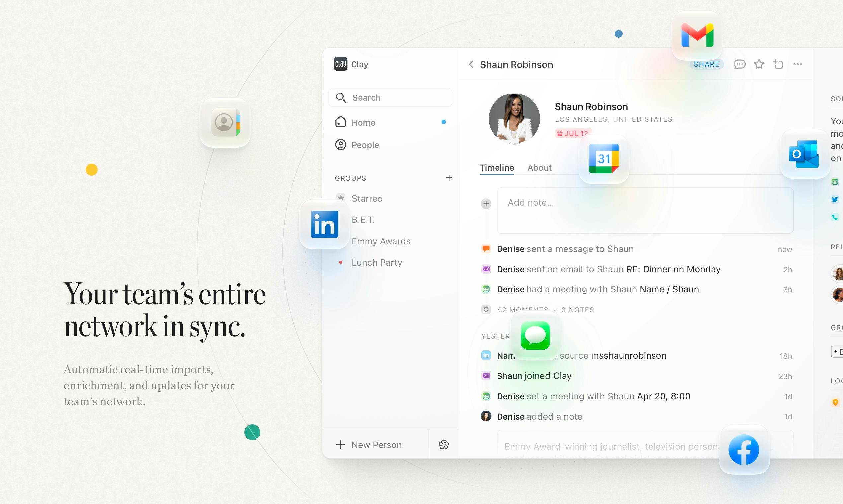Click the Jul birthday badge
This screenshot has width=843, height=504.
573,133
